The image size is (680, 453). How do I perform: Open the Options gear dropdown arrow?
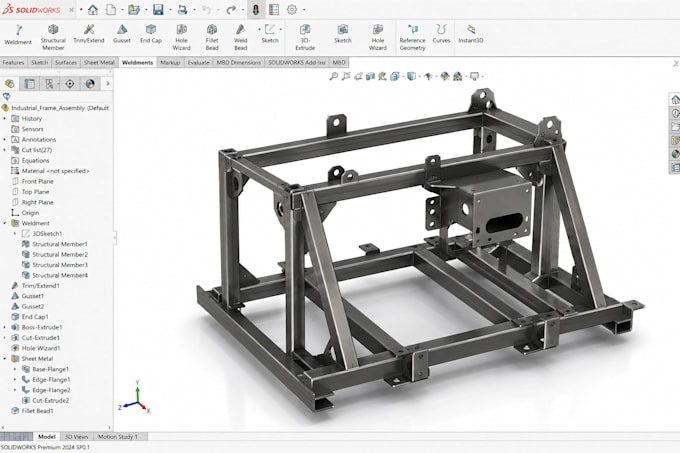tap(304, 9)
